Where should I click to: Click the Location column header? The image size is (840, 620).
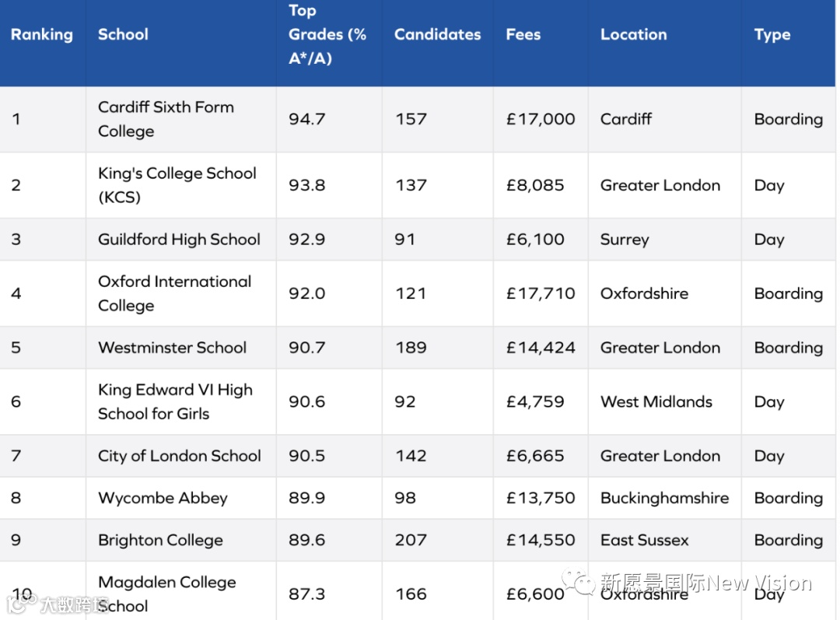pyautogui.click(x=634, y=34)
